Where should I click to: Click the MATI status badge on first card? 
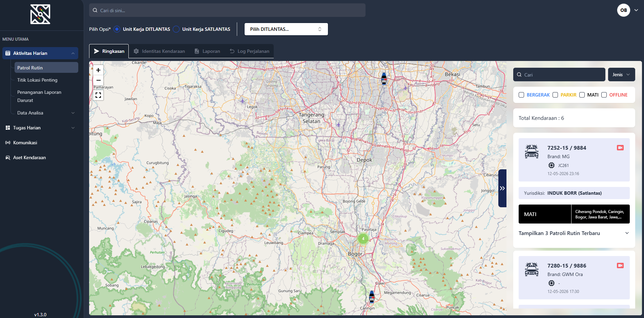tap(545, 214)
